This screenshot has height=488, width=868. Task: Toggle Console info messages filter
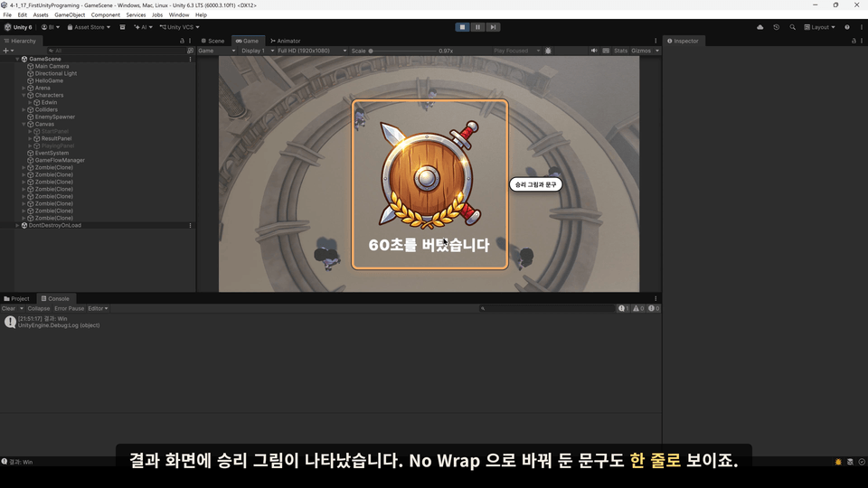coord(623,309)
